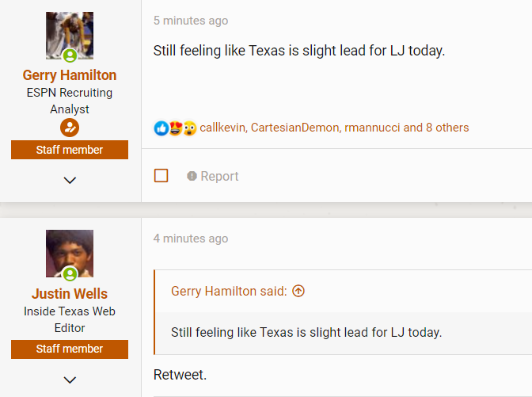Open Justin Wells' profile via username
Image resolution: width=532 pixels, height=397 pixels.
tap(70, 293)
